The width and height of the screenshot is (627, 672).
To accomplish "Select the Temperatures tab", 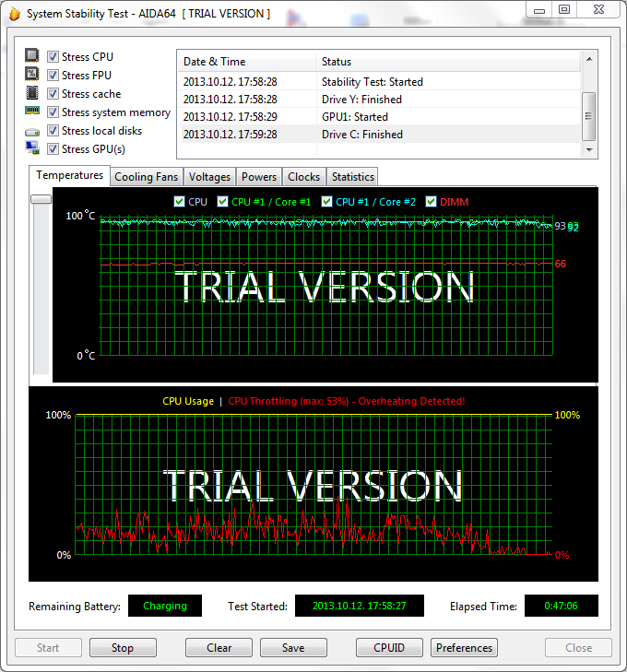I will (69, 175).
